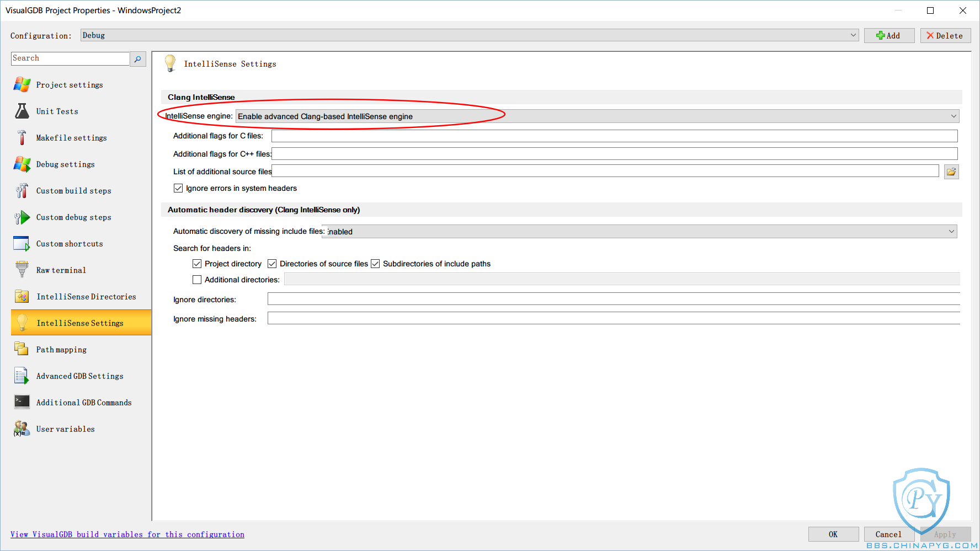Viewport: 980px width, 551px height.
Task: Focus the Ignore directories field
Action: click(x=614, y=299)
